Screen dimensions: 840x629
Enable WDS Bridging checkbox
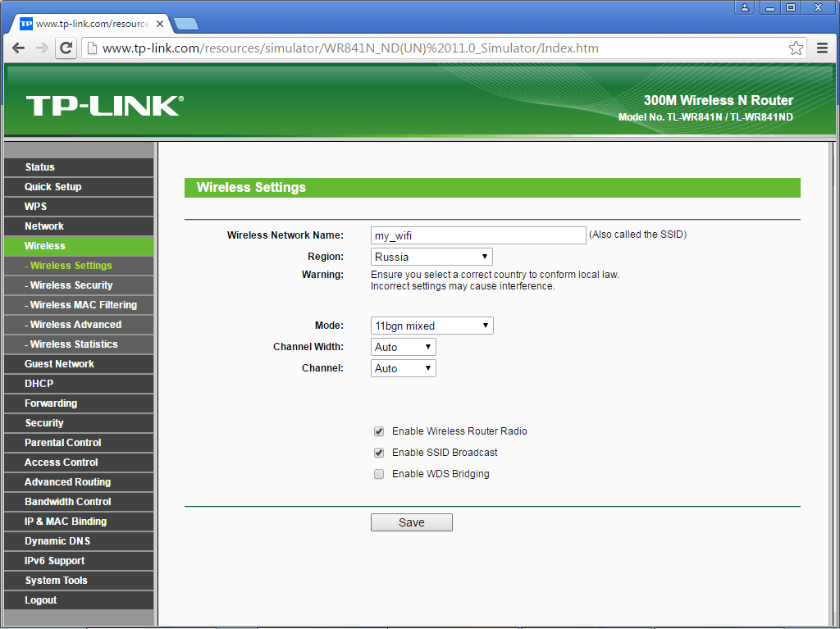tap(379, 474)
